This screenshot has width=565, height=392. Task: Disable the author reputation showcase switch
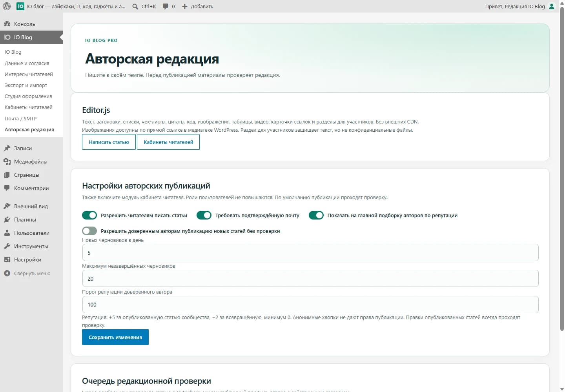[316, 215]
